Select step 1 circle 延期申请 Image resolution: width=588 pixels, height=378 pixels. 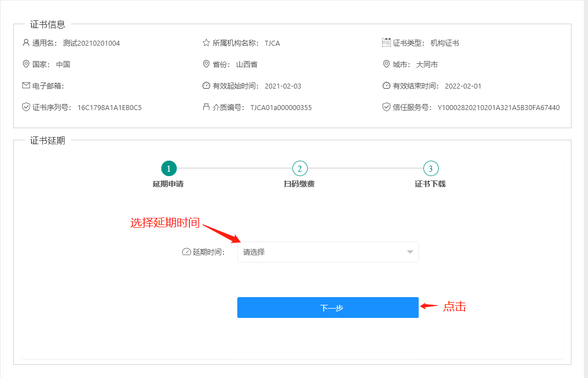(x=168, y=168)
